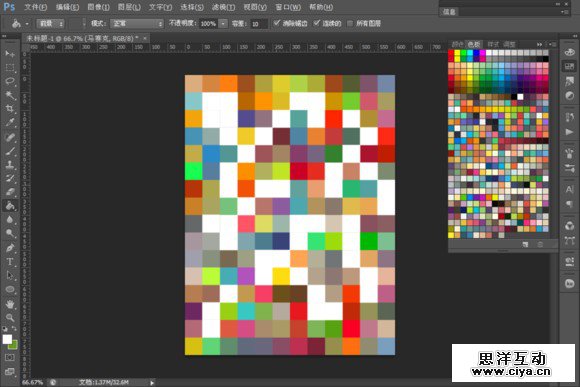Open the 模式 blend mode dropdown

(136, 24)
